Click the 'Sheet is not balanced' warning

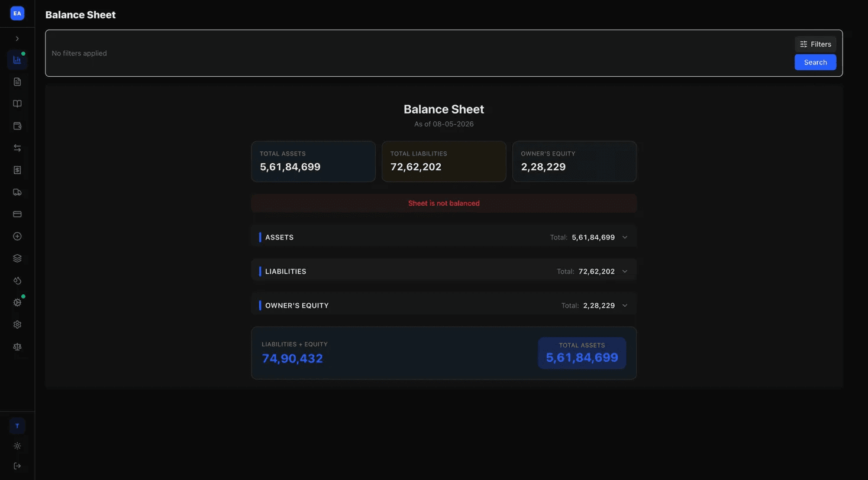click(x=444, y=203)
